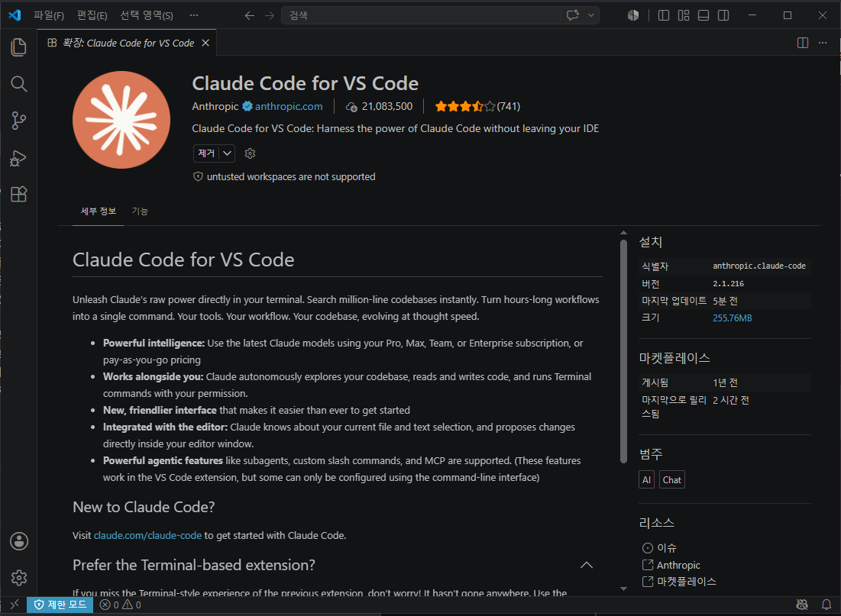
Task: Open the 파일(F) menu
Action: tap(49, 15)
